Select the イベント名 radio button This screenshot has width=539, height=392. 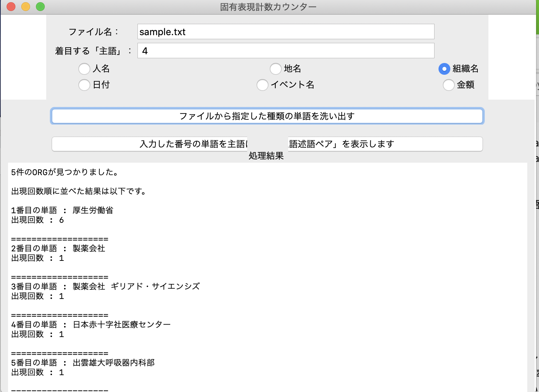(263, 85)
